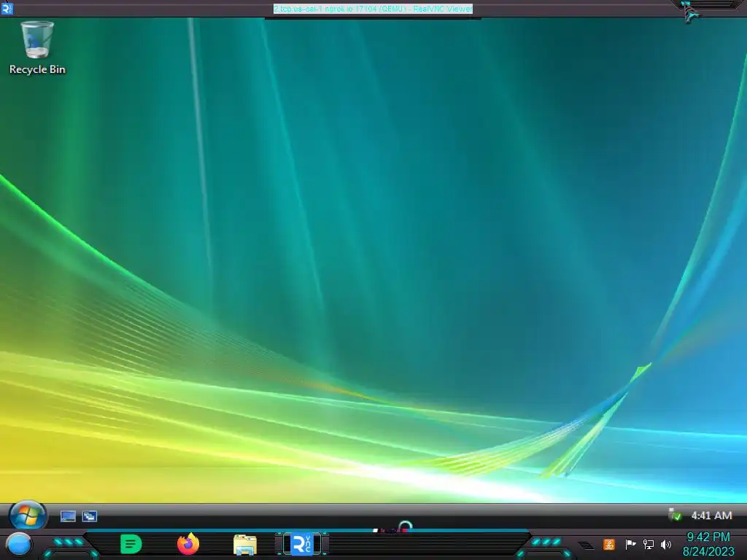Screen dimensions: 747x560
Task: Select the RealVNC Viewer taskbar button
Action: click(x=301, y=544)
